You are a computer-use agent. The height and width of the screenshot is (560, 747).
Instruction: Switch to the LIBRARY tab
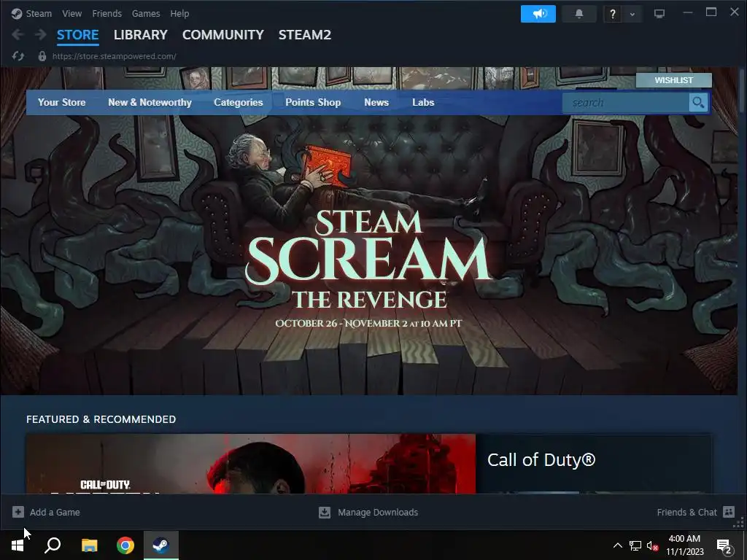click(x=141, y=35)
